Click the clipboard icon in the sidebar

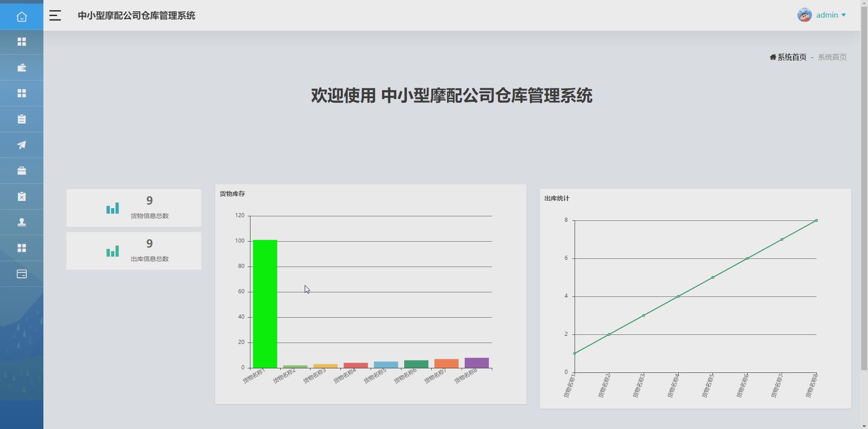coord(21,119)
